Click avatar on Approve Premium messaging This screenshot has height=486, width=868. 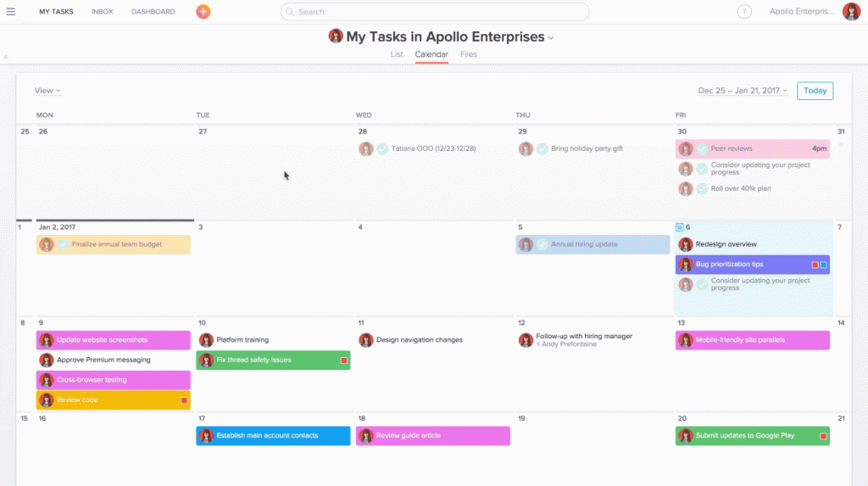coord(47,360)
